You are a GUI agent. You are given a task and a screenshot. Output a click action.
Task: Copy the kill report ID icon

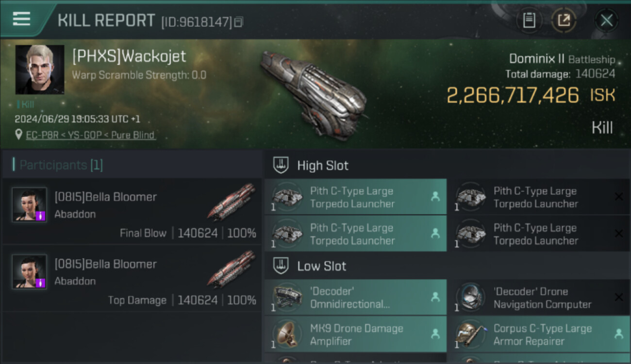point(238,22)
